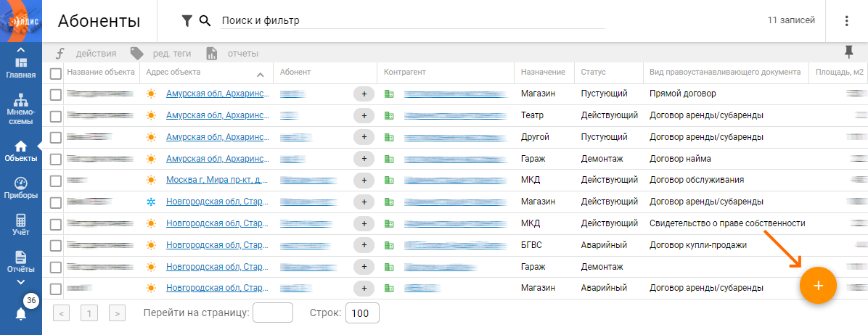The image size is (868, 335).
Task: Toggle the select-all header checkbox
Action: click(55, 73)
